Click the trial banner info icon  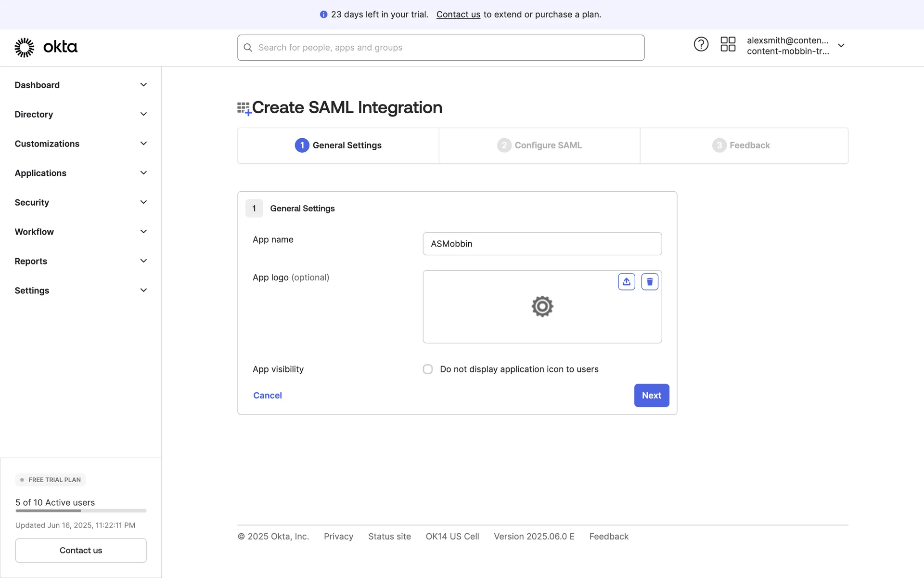coord(323,14)
